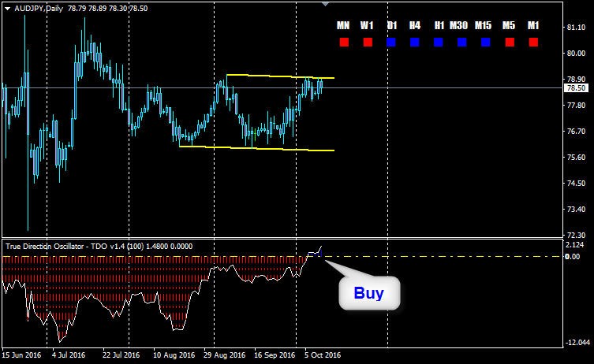Click the blue H1 timeframe square

pos(439,42)
